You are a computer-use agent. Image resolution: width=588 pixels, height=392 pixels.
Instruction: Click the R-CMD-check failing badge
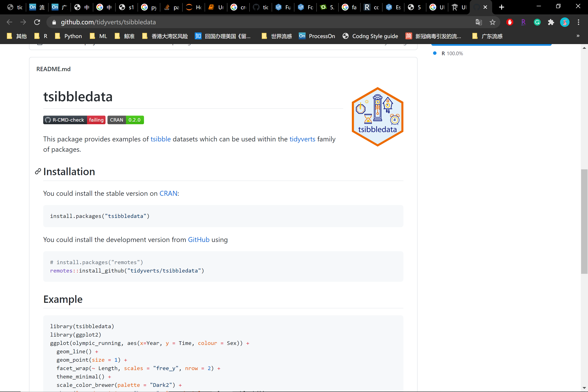74,120
